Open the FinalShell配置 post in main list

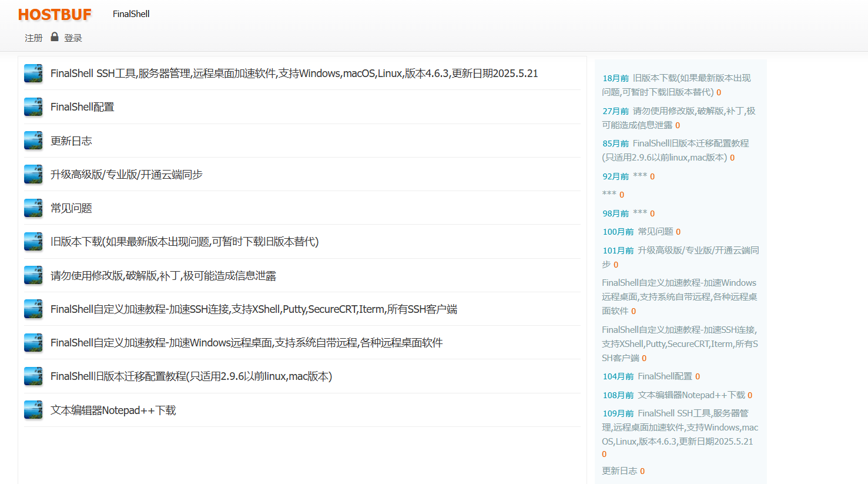[82, 107]
